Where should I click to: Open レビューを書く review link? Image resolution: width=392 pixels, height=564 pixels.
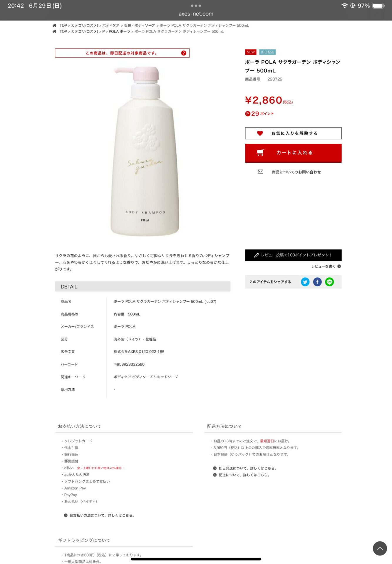[326, 266]
